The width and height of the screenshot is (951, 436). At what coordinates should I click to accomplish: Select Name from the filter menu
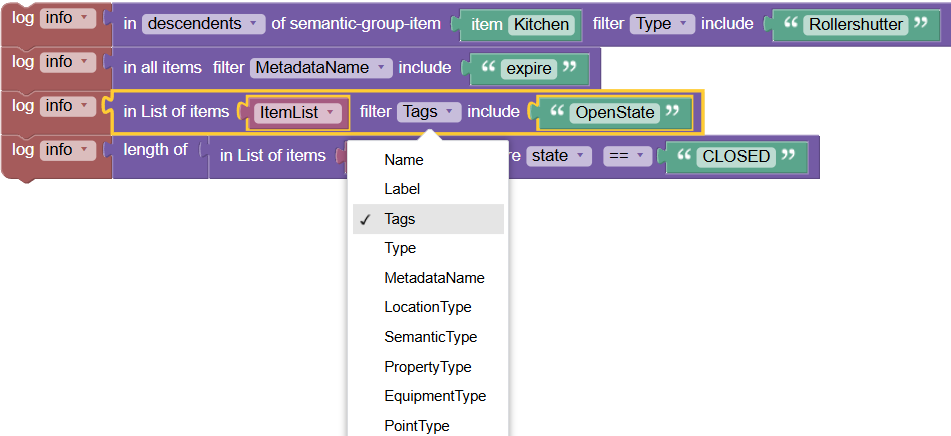tap(404, 160)
